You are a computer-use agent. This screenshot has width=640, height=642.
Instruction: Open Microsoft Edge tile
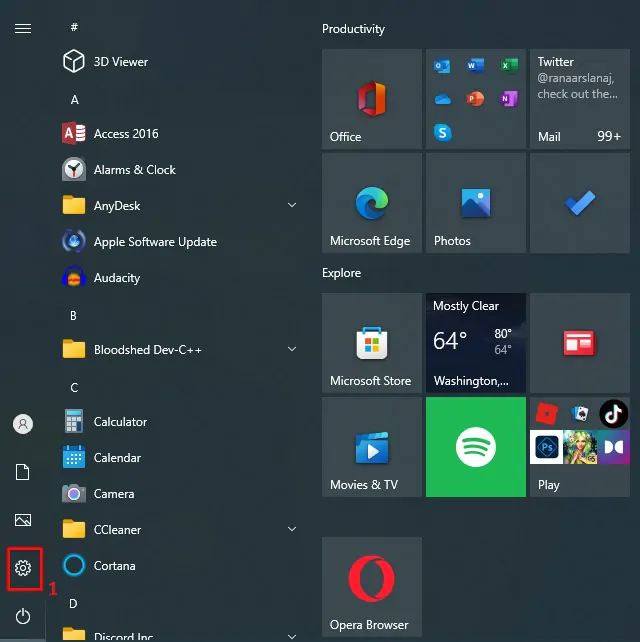tap(372, 203)
